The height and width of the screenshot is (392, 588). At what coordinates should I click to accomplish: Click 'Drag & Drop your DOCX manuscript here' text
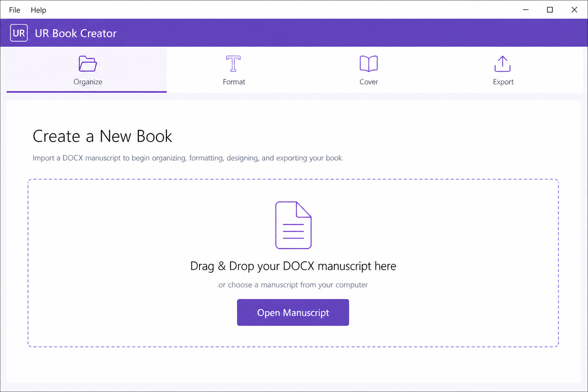pyautogui.click(x=293, y=266)
